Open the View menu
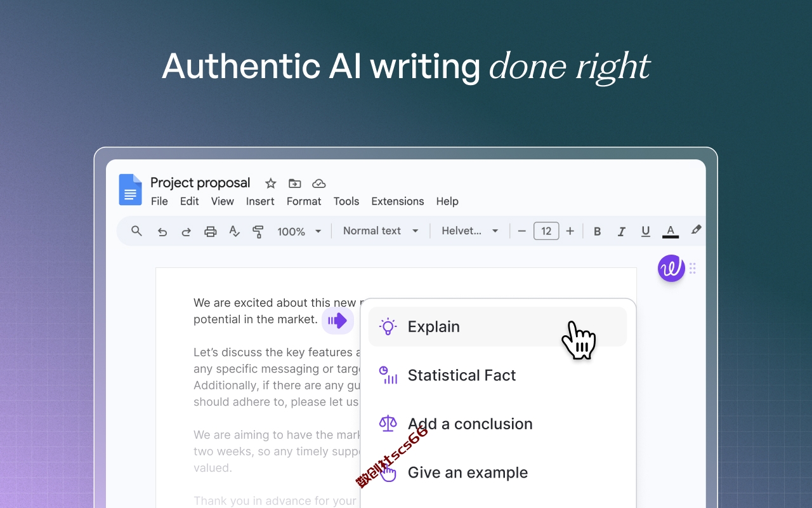The width and height of the screenshot is (812, 508). pyautogui.click(x=223, y=201)
